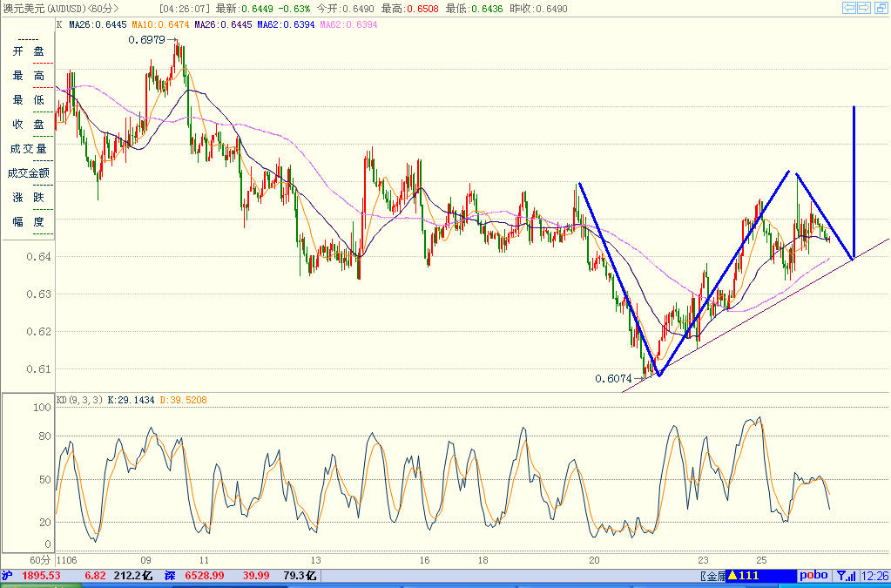Click the [04:26:07] timestamp in header
The image size is (891, 588).
coord(185,9)
